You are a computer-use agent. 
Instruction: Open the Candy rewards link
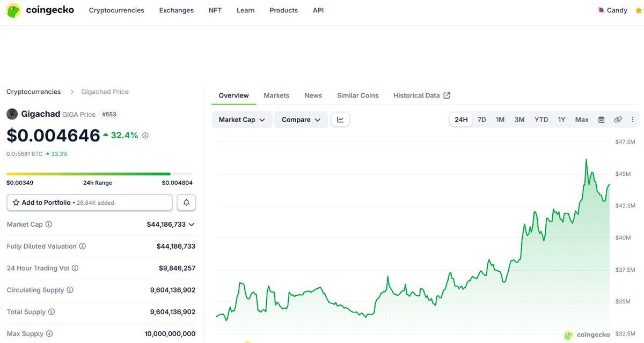612,10
